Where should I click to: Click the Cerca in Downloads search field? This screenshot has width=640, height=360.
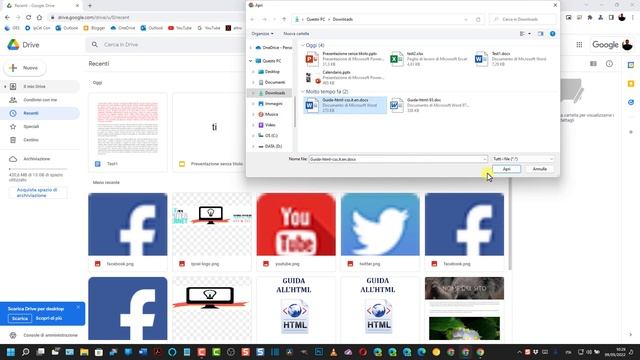(523, 19)
